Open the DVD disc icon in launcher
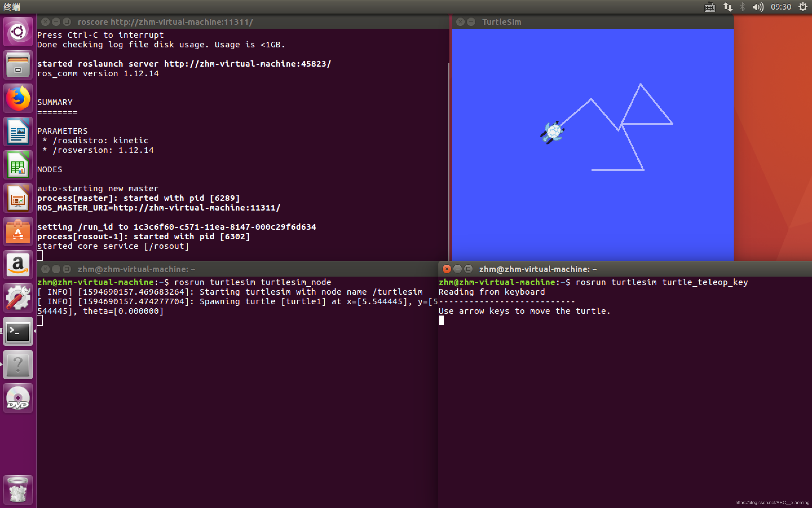812x508 pixels. point(18,397)
